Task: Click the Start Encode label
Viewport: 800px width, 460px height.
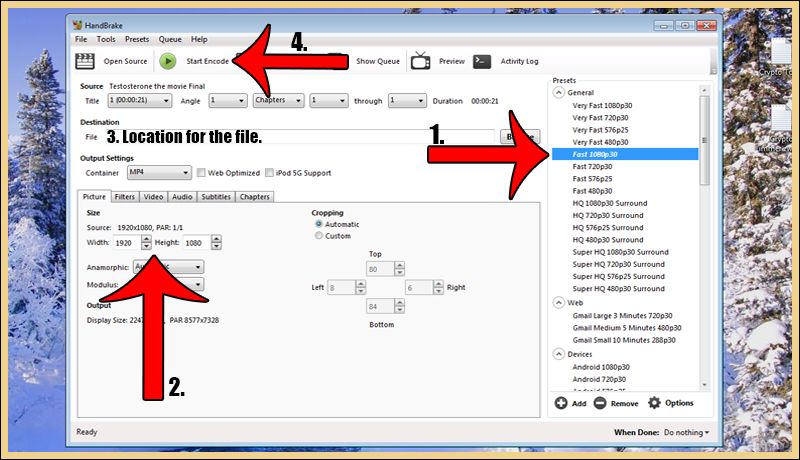Action: point(207,61)
